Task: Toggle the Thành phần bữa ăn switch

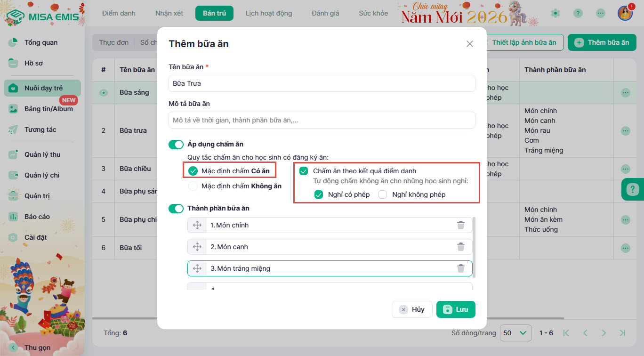Action: [176, 208]
